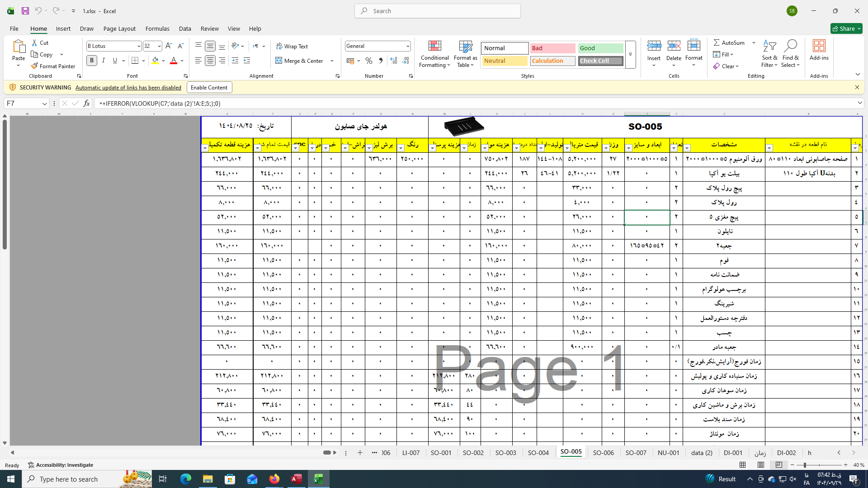
Task: Click the Increase Font Size icon
Action: point(169,46)
